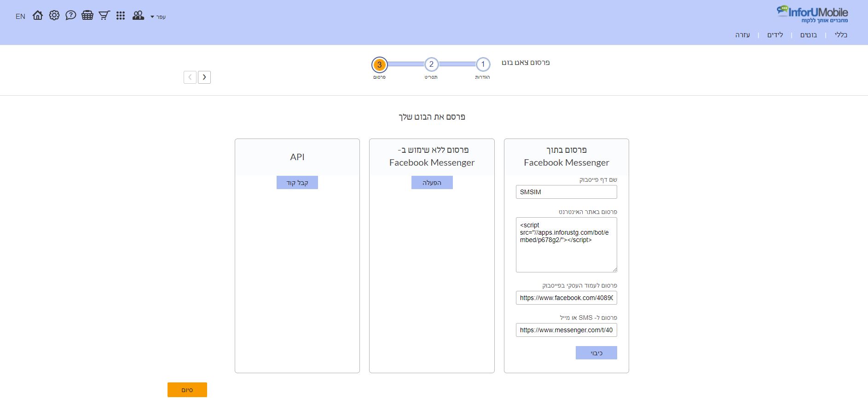
Task: Open the apps grid icon
Action: pyautogui.click(x=121, y=16)
